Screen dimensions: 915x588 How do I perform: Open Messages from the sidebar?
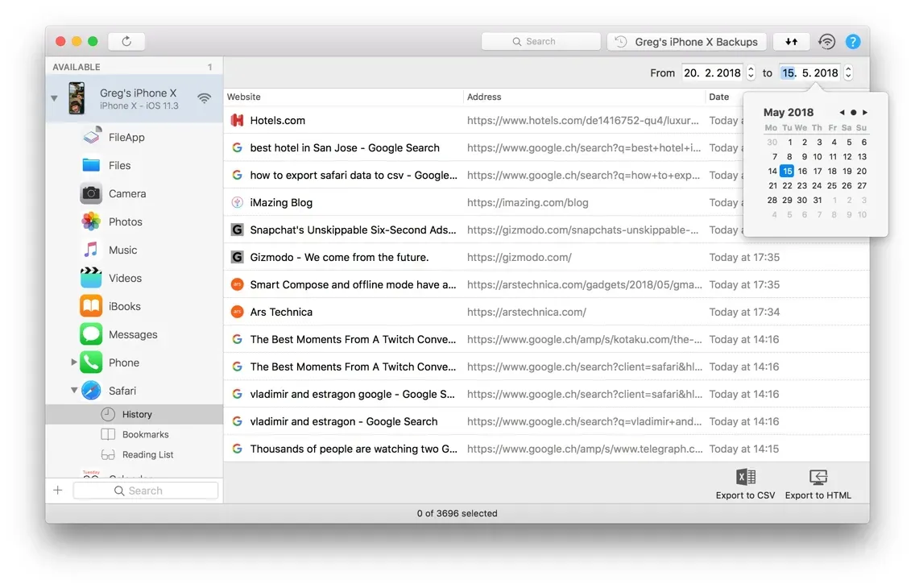132,334
